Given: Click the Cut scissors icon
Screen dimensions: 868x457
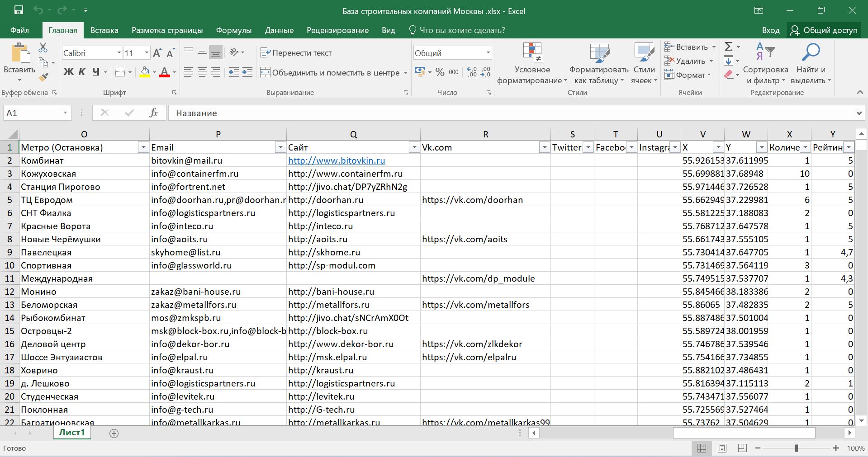Looking at the screenshot, I should 43,47.
